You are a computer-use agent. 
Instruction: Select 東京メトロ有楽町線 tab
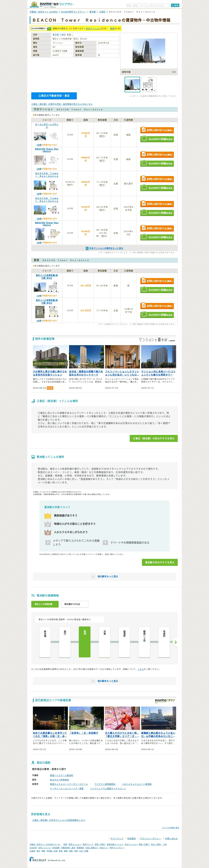pyautogui.click(x=45, y=604)
